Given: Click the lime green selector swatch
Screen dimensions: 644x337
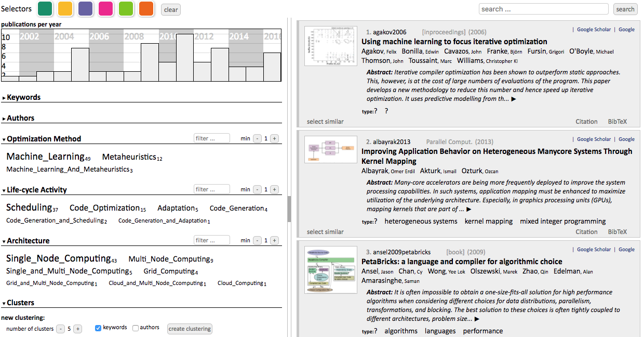Looking at the screenshot, I should coord(126,9).
